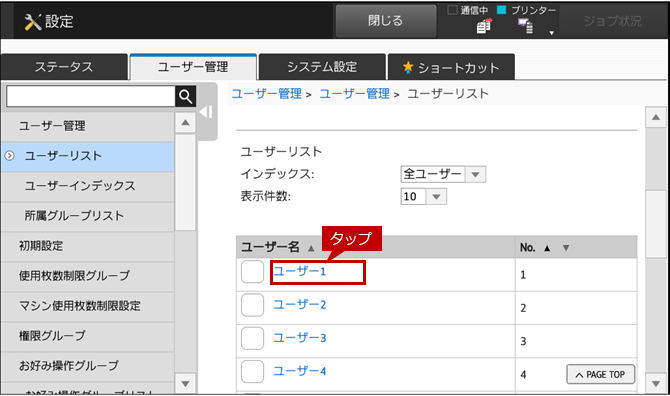This screenshot has height=396, width=670.
Task: Select ユーザーインデックス in the side menu
Action: pyautogui.click(x=88, y=186)
